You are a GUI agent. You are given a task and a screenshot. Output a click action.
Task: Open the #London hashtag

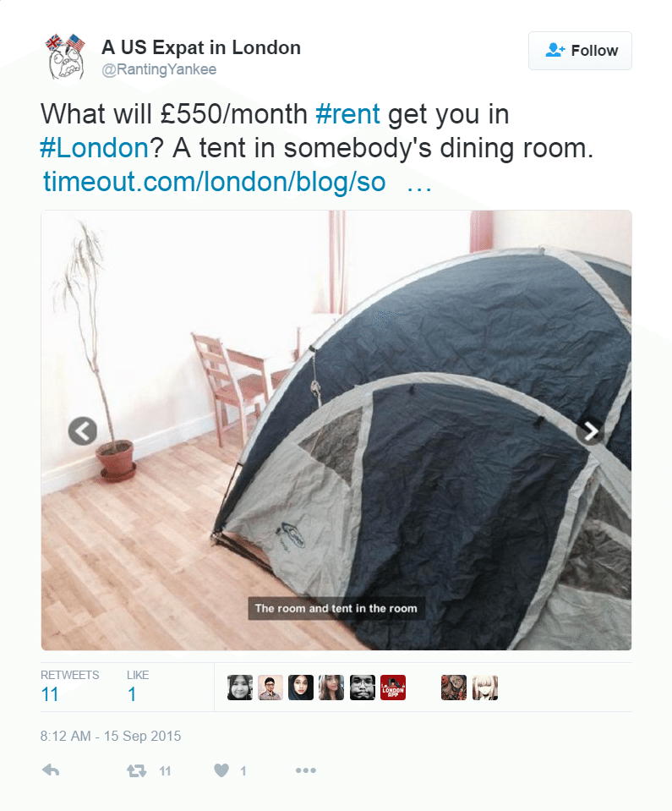(x=95, y=148)
